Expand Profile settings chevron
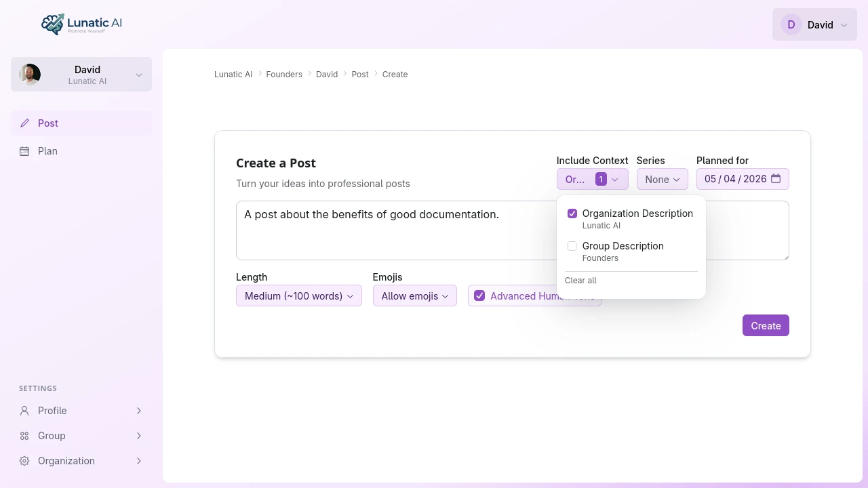The width and height of the screenshot is (868, 488). (x=139, y=411)
